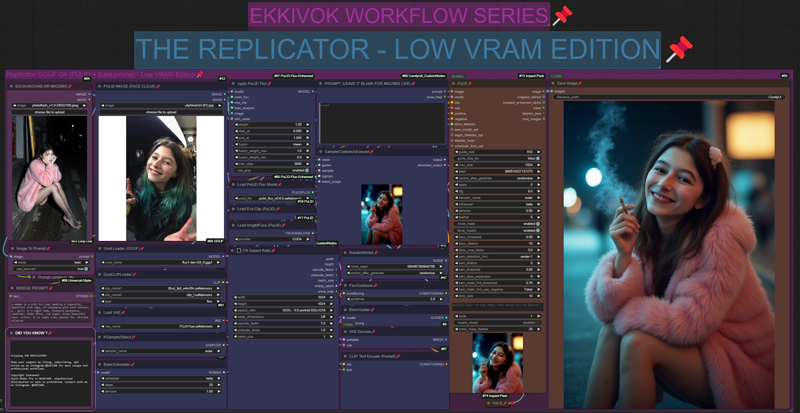This screenshot has width=800, height=413.
Task: Toggle use_gray enabled switch in Apply PuLID Flux
Action: click(x=307, y=171)
